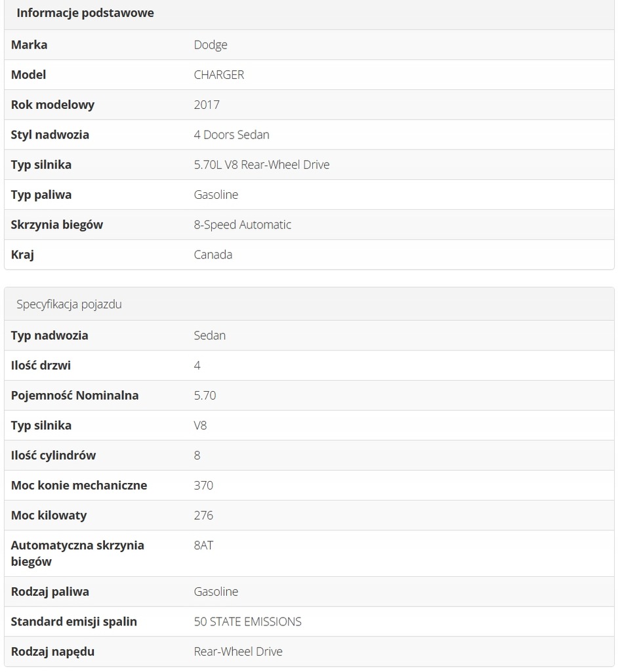Click the "Typ paliwa" row label

41,195
